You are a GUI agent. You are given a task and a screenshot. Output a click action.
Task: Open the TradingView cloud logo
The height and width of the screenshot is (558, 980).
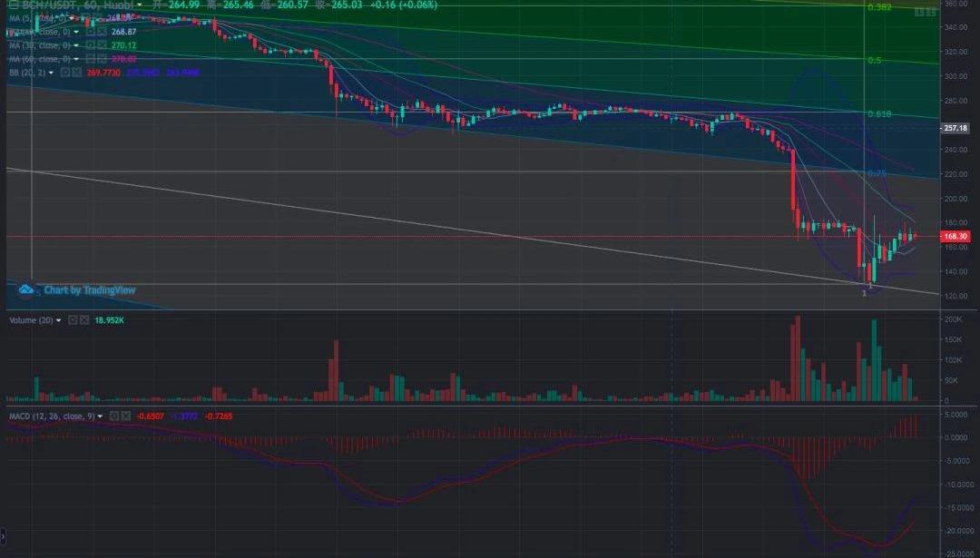click(x=26, y=289)
